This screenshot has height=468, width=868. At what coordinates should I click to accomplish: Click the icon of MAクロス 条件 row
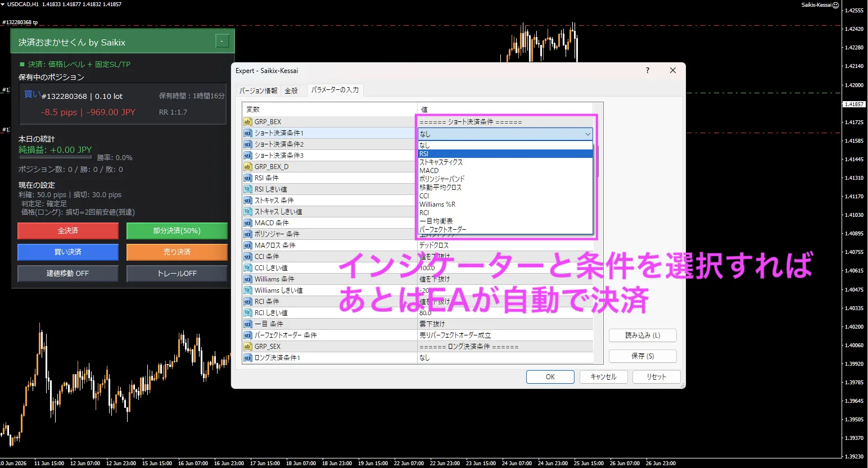(x=247, y=246)
